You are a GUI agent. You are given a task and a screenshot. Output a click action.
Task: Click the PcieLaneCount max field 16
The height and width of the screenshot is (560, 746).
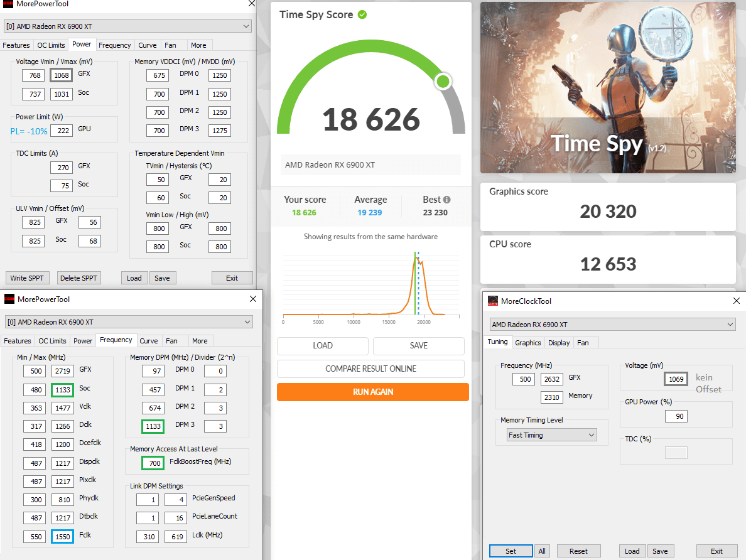[176, 518]
